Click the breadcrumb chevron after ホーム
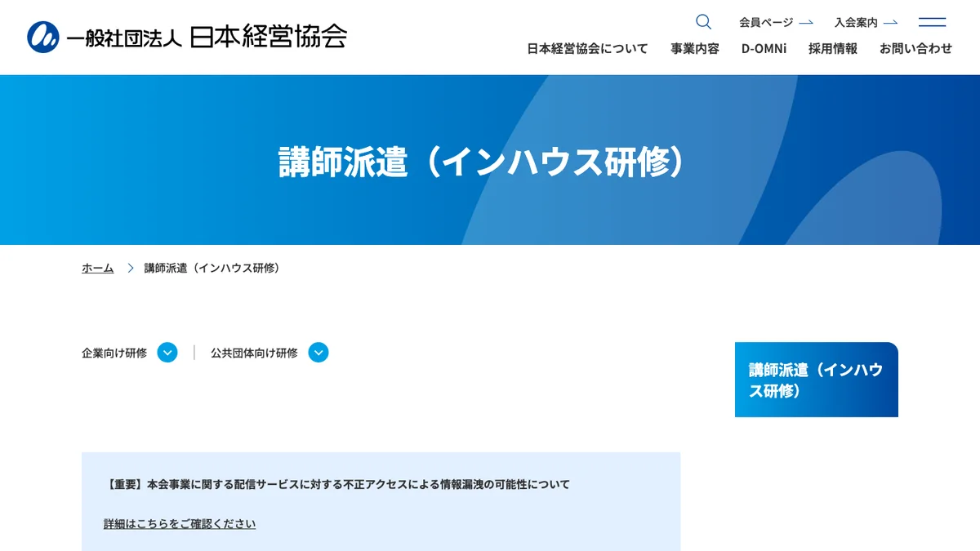This screenshot has width=980, height=551. (x=130, y=268)
